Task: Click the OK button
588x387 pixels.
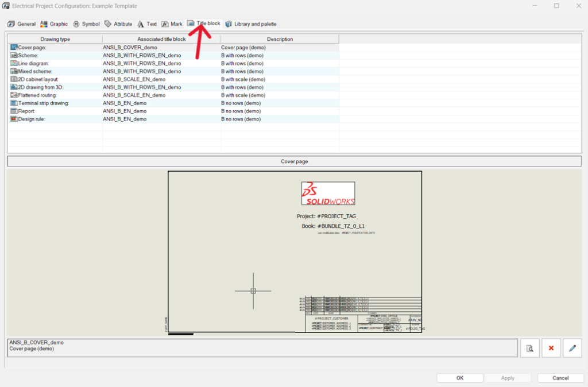Action: point(460,378)
